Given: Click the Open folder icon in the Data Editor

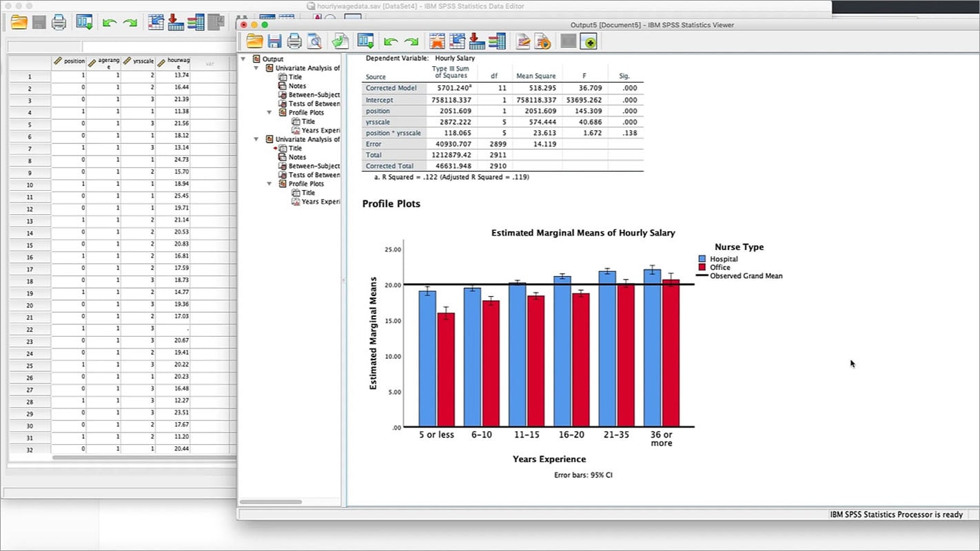Looking at the screenshot, I should coord(18,21).
